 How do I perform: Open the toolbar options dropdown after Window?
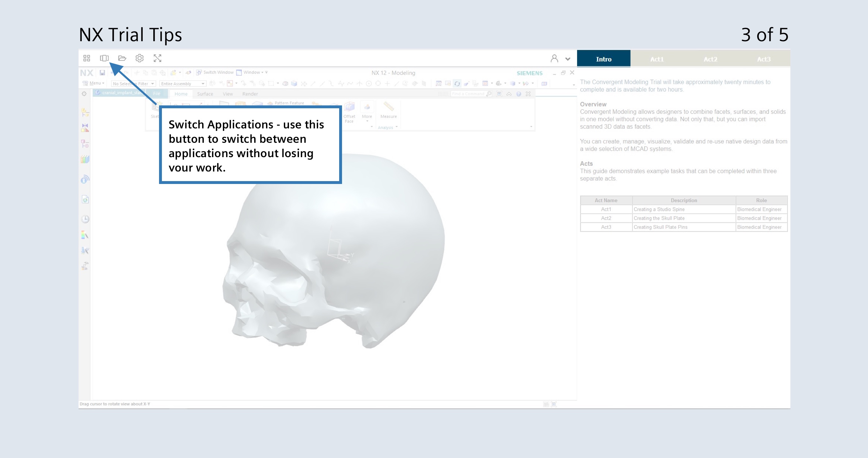(267, 73)
